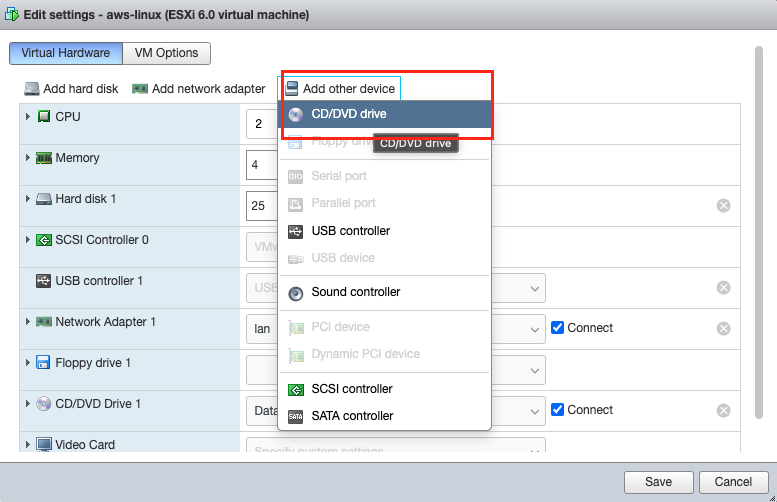Expand the Memory settings row
777x502 pixels.
click(x=27, y=158)
